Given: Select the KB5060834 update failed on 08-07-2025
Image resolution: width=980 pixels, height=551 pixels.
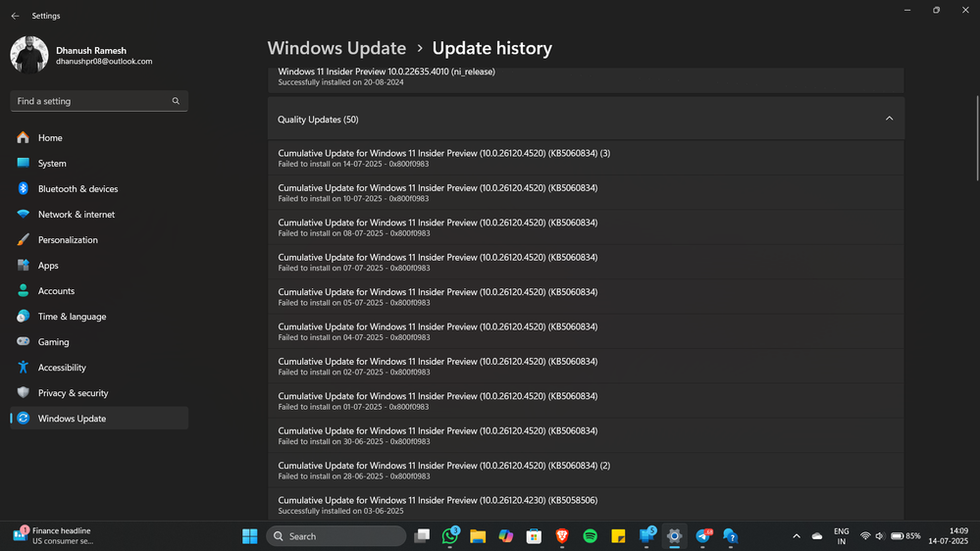Looking at the screenshot, I should pos(586,227).
